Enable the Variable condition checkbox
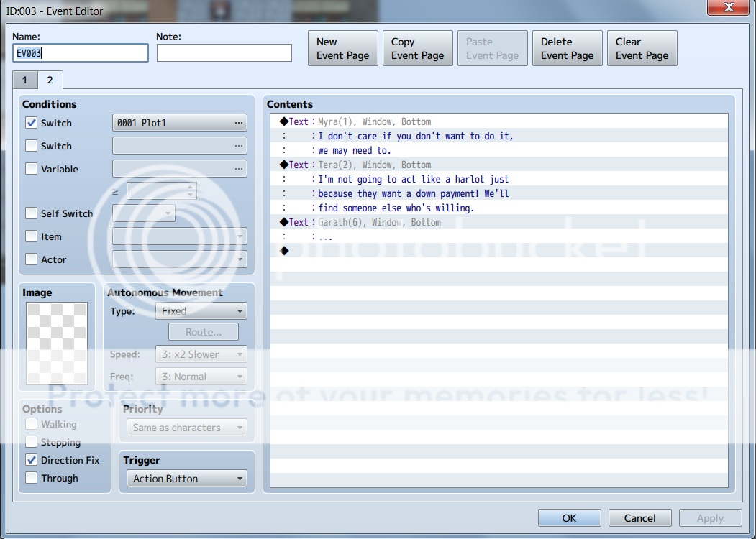 (x=32, y=169)
